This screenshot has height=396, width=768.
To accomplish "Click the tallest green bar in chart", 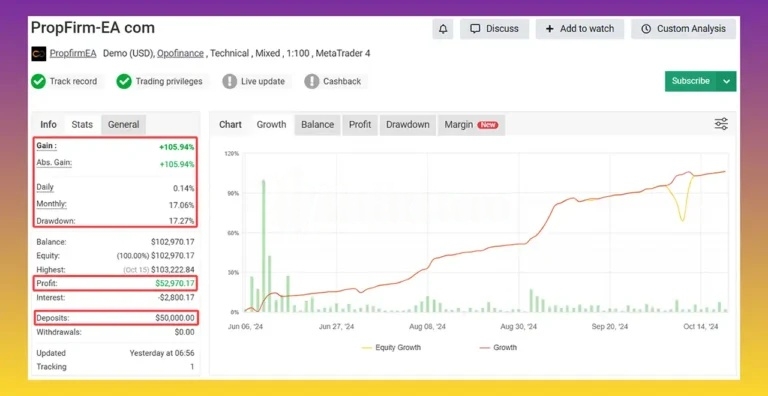I will 264,246.
